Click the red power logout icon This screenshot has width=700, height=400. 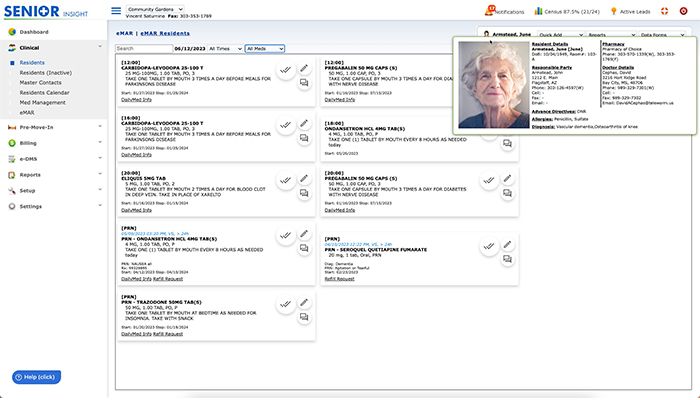tap(683, 11)
